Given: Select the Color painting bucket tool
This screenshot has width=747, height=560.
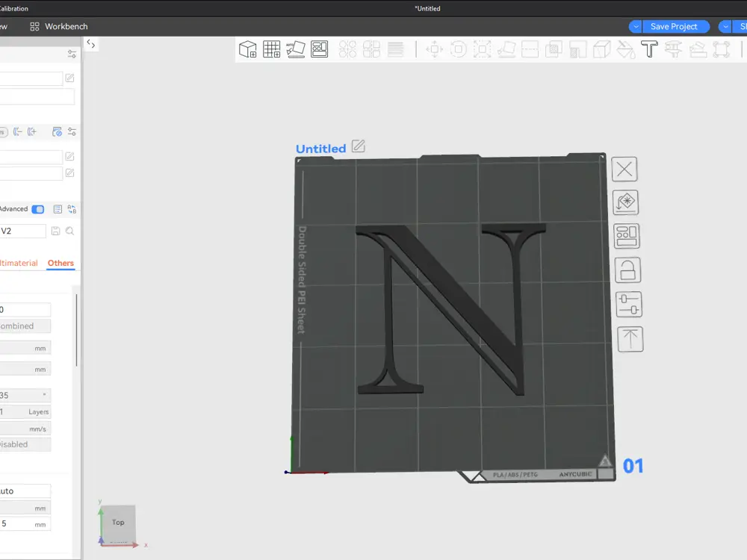Looking at the screenshot, I should (x=625, y=49).
